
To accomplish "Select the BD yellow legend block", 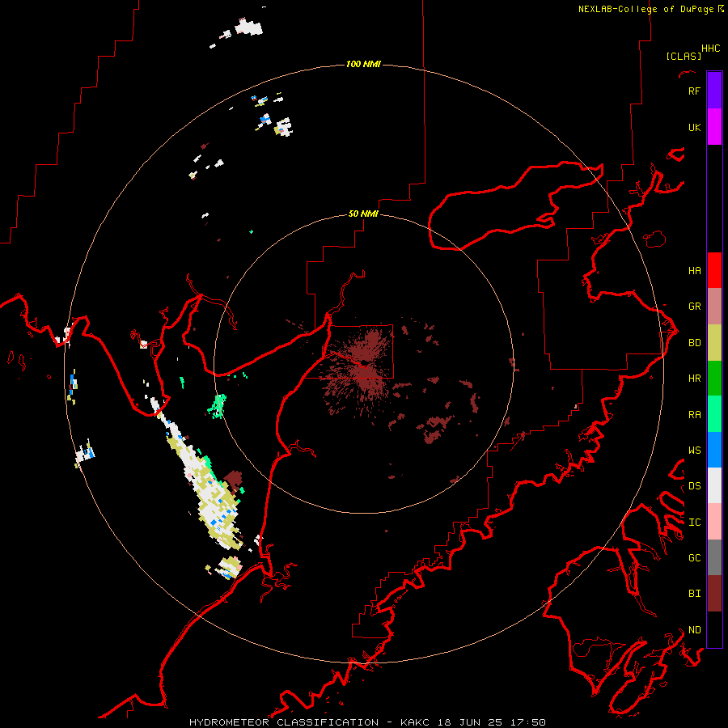I will point(714,343).
